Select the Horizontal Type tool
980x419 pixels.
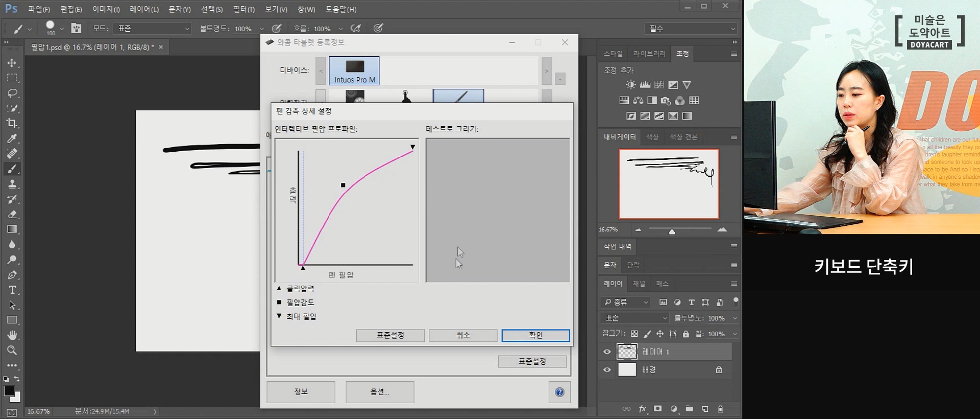12,290
